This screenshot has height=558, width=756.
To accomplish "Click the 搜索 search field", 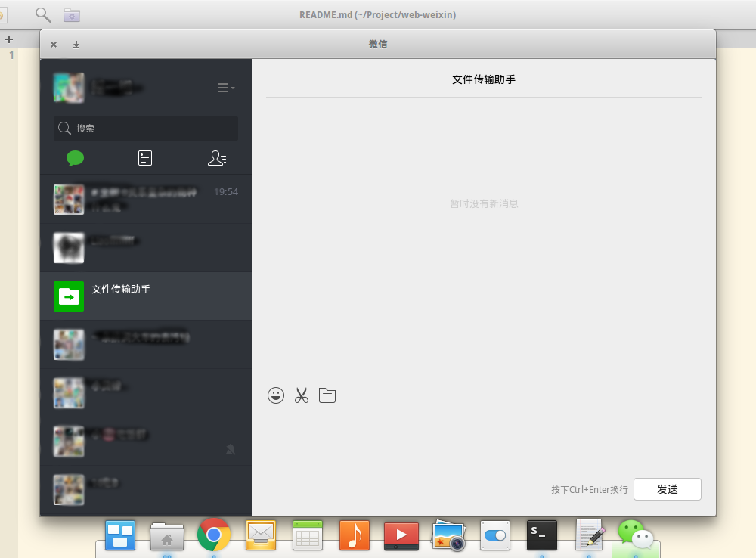I will click(146, 129).
